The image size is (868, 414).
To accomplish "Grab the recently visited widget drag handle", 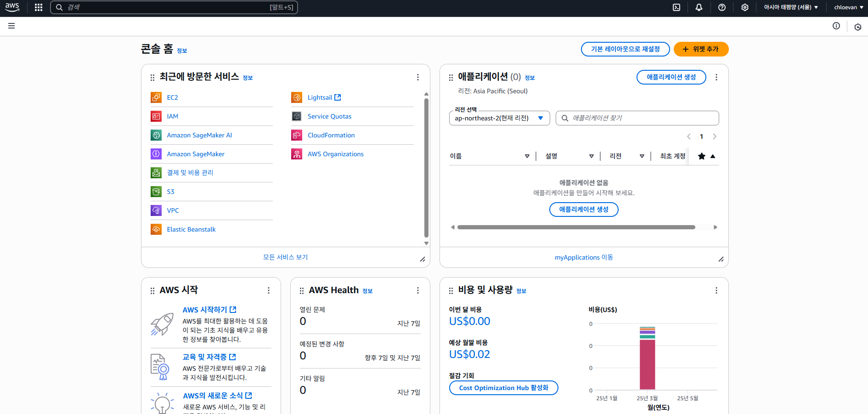I will coord(152,77).
